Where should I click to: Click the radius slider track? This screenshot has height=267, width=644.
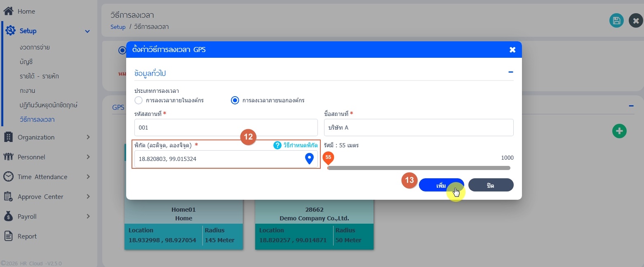418,168
